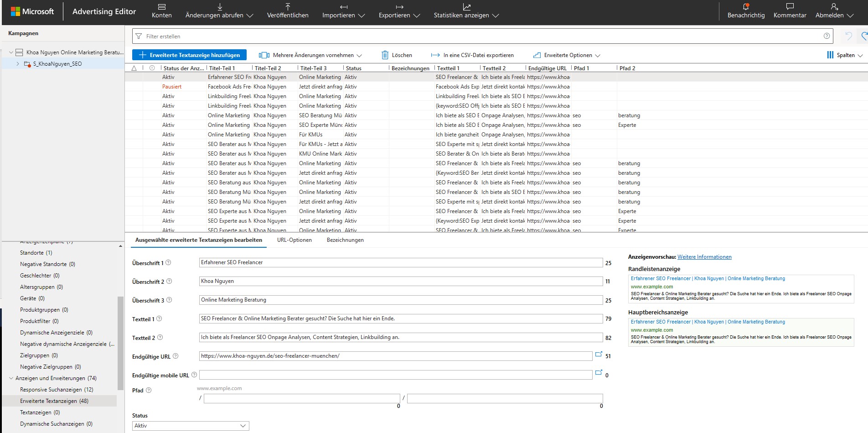Click the sidebar vertical scrollbar
The image size is (868, 433).
tap(120, 343)
